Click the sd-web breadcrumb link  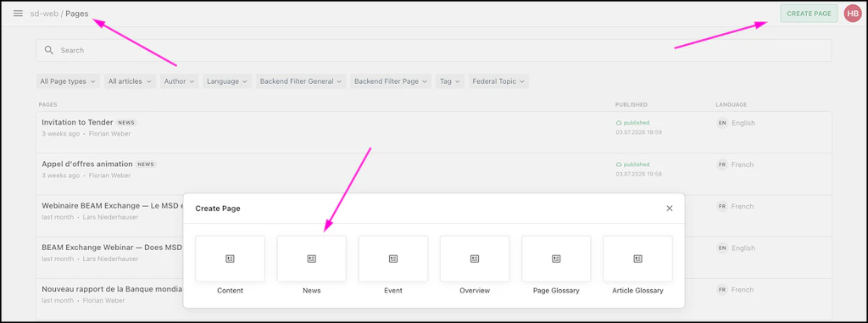coord(44,14)
